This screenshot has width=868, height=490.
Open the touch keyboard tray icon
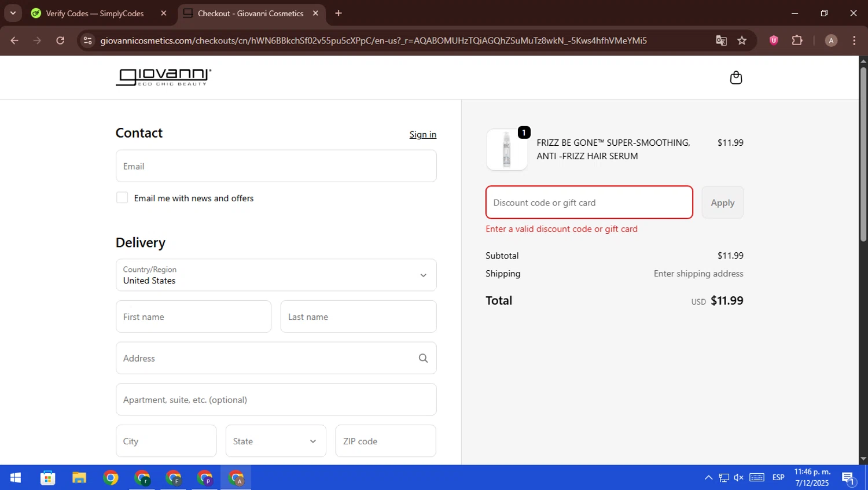[757, 478]
